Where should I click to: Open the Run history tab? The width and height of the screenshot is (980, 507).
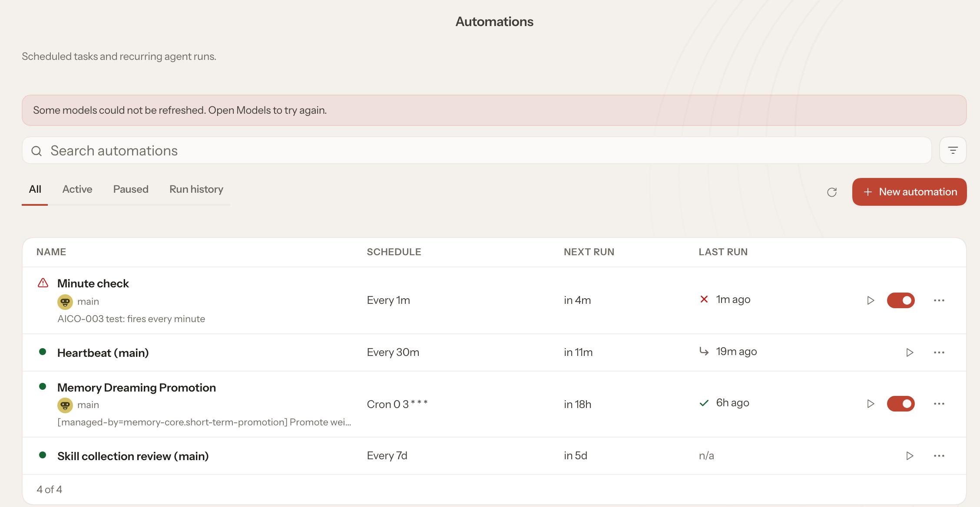point(196,189)
